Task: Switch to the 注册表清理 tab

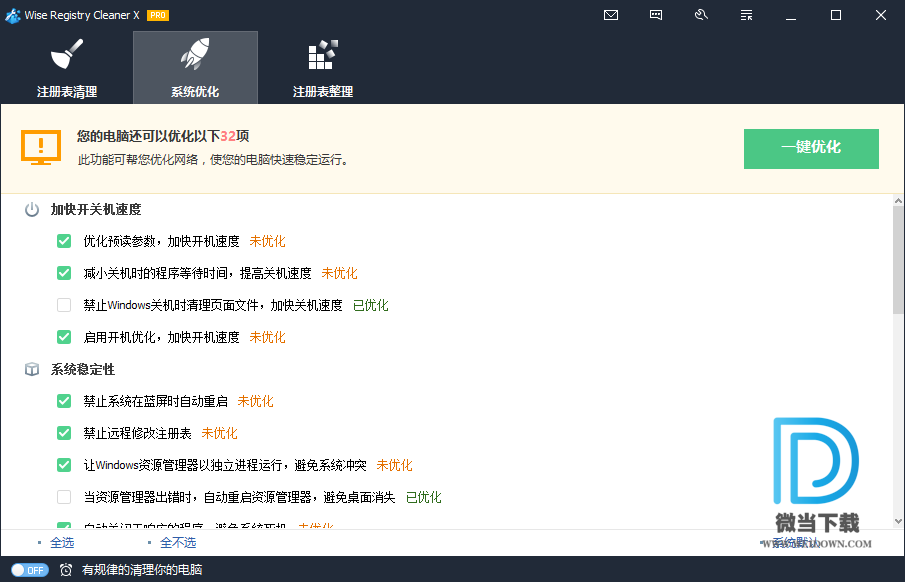Action: (67, 68)
